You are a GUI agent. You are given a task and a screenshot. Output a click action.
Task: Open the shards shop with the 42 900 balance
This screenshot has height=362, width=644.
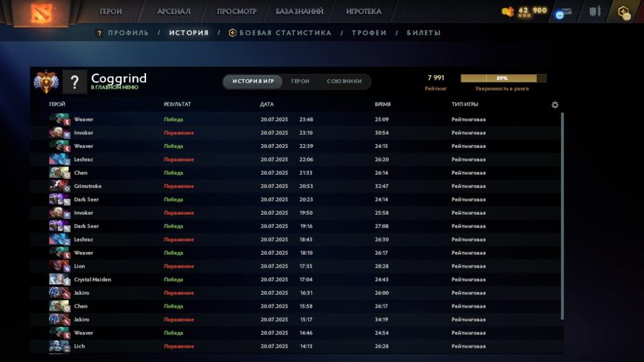(x=525, y=11)
